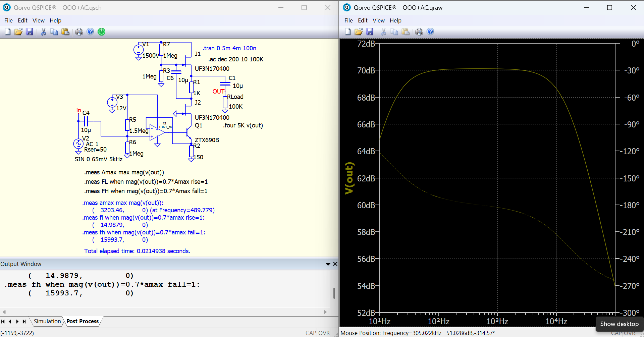
Task: Select the .meas FH fall=1 directive
Action: pyautogui.click(x=146, y=191)
